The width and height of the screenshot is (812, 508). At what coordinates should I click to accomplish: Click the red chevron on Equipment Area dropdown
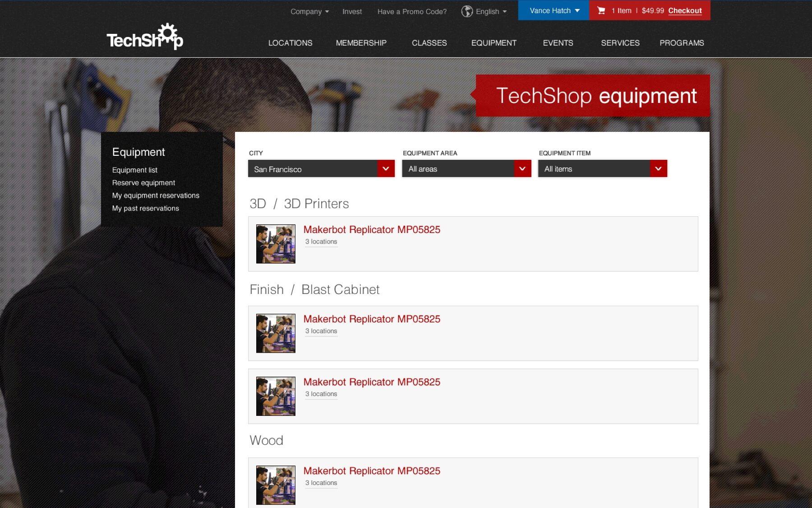click(x=522, y=169)
